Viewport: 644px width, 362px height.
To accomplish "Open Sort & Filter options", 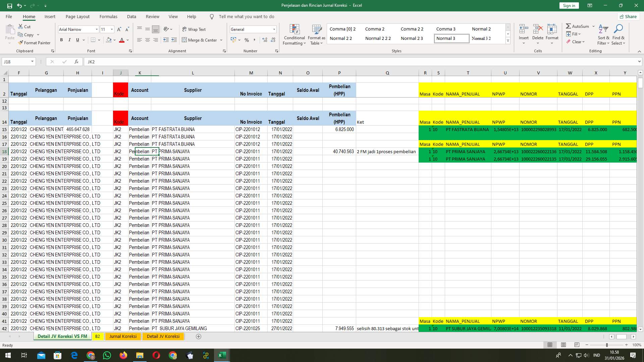I will [x=603, y=35].
